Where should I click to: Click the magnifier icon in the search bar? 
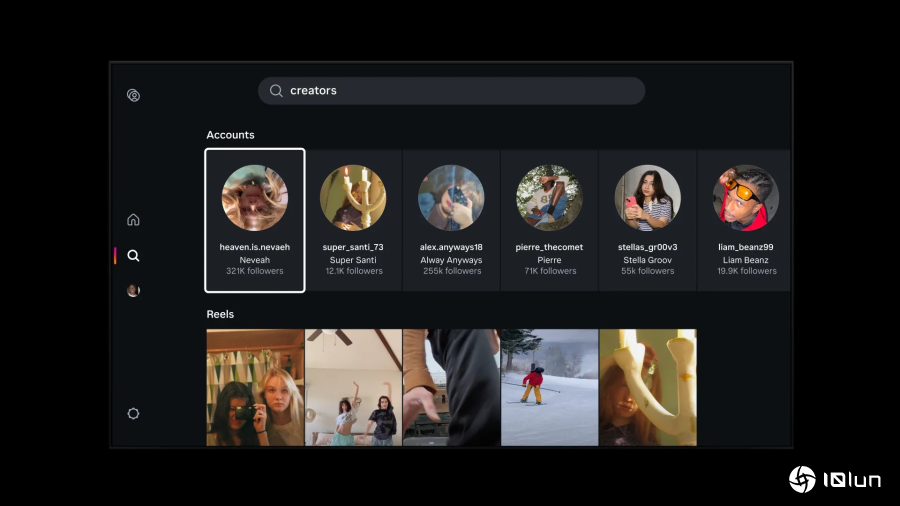[x=276, y=91]
